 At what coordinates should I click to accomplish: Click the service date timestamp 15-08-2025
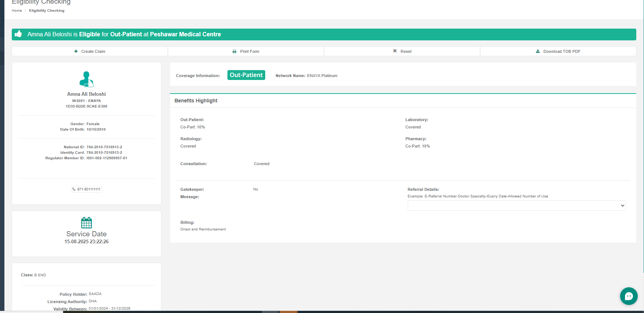click(86, 242)
